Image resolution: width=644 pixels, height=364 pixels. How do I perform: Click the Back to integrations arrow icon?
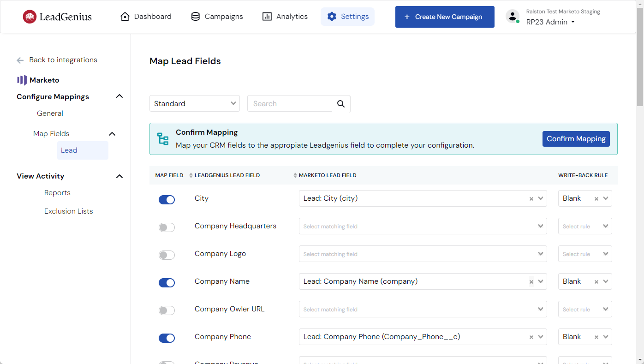coord(20,60)
